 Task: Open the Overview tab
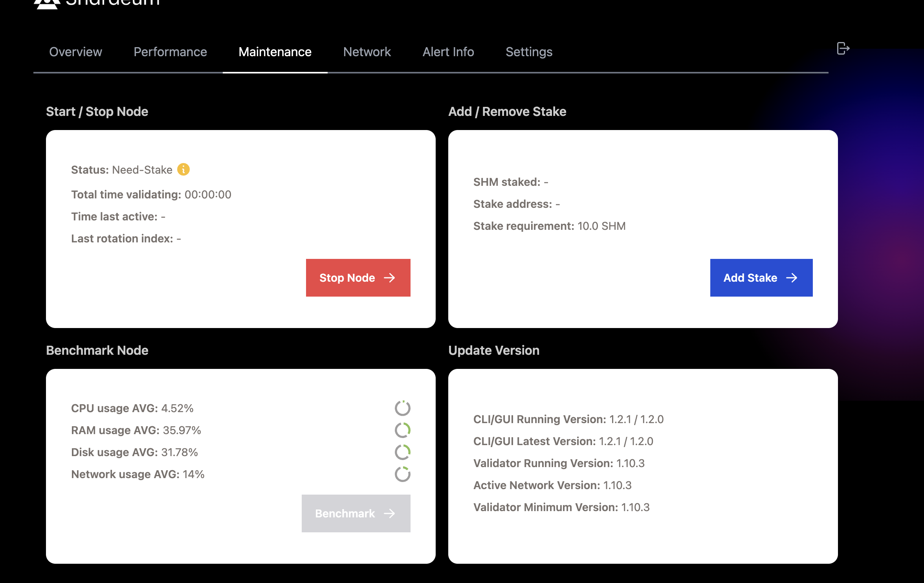75,52
